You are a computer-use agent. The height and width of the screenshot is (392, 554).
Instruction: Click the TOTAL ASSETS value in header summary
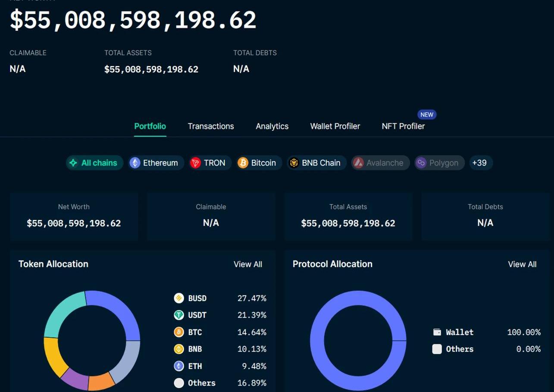pyautogui.click(x=151, y=69)
